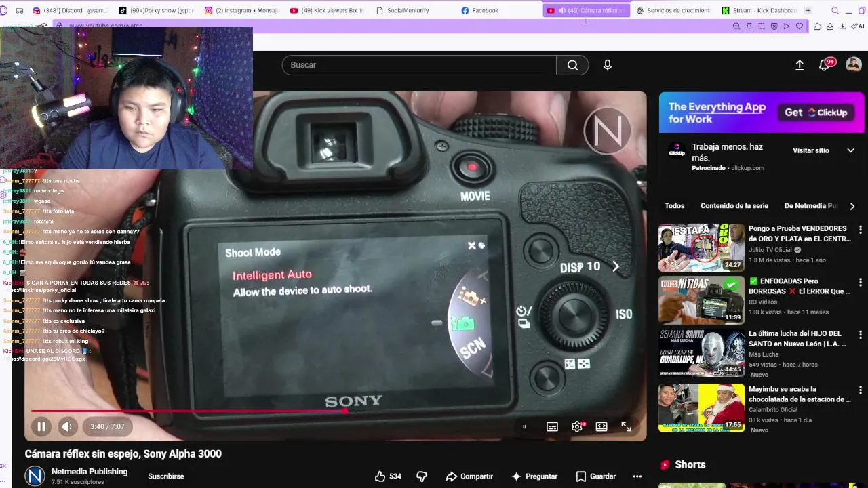Viewport: 868px width, 488px height.
Task: Select the De Netmedia Publishing chip
Action: click(x=810, y=206)
